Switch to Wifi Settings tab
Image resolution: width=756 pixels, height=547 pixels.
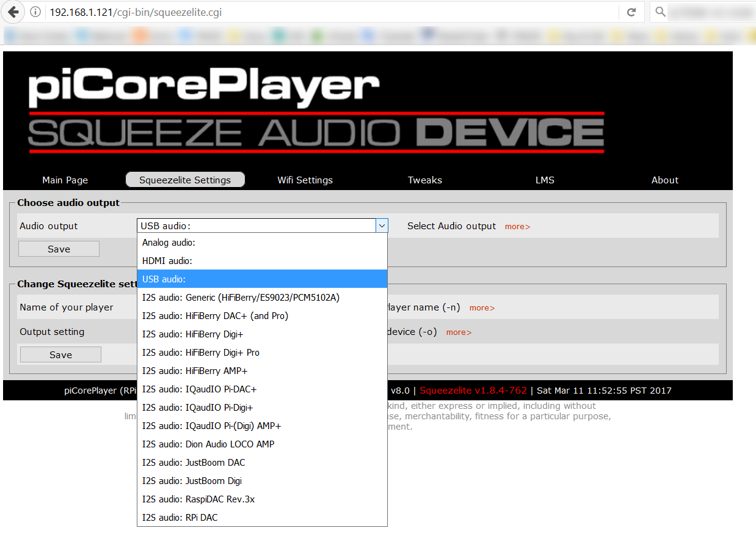pyautogui.click(x=305, y=180)
